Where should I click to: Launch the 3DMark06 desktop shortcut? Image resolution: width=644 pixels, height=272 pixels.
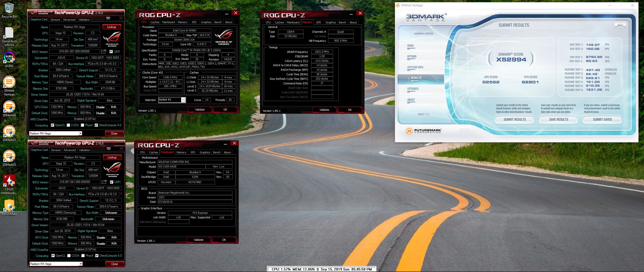pos(9,109)
